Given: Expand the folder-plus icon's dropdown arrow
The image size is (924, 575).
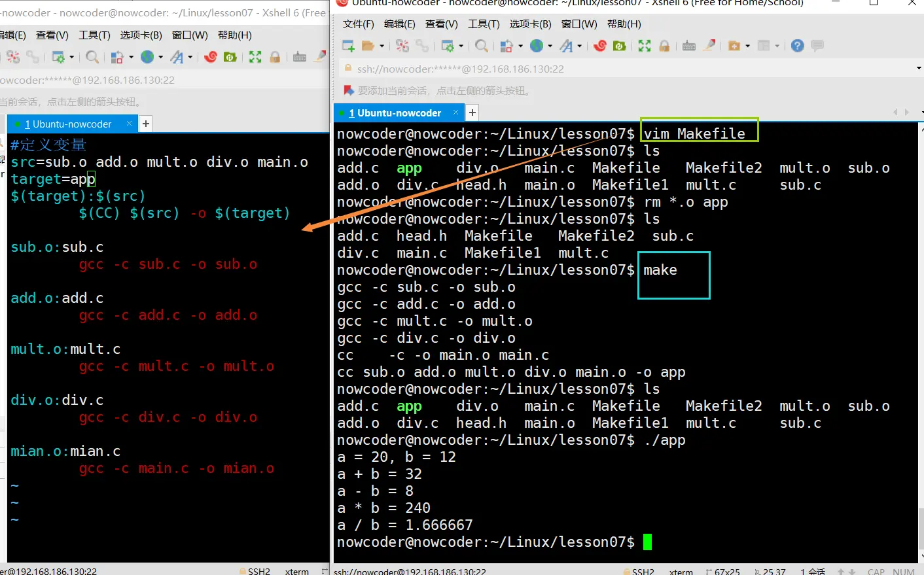Looking at the screenshot, I should pos(747,46).
